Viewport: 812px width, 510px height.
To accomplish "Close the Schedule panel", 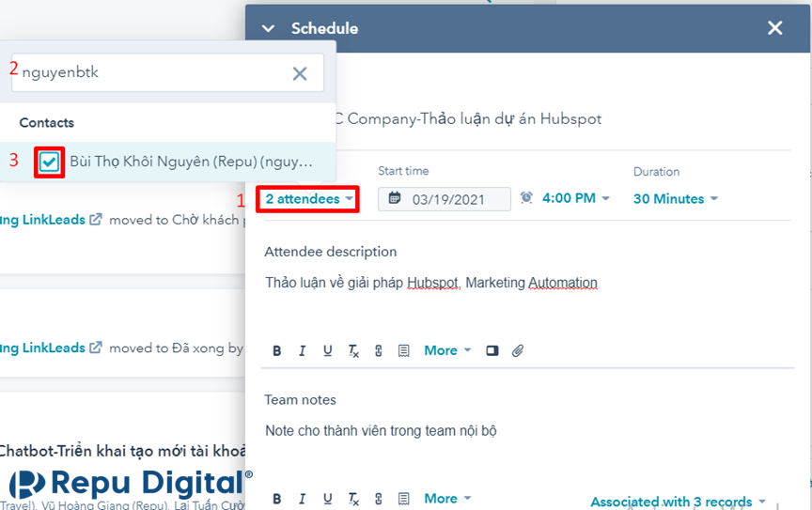I will 774,28.
